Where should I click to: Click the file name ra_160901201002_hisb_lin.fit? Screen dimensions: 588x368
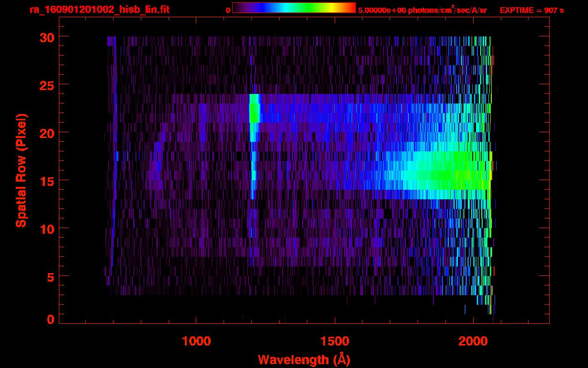coord(99,10)
